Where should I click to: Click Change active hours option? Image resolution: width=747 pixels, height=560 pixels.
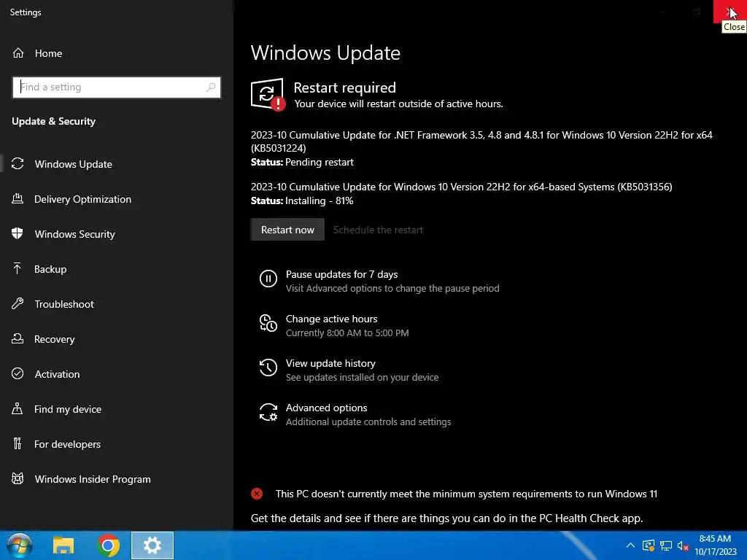click(332, 319)
